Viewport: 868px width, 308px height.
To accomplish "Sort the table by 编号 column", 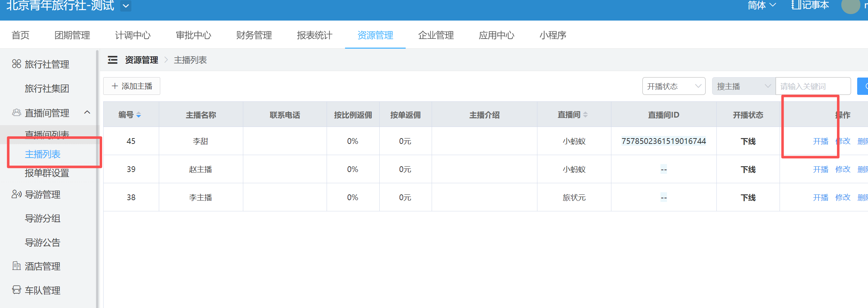I will pyautogui.click(x=139, y=115).
